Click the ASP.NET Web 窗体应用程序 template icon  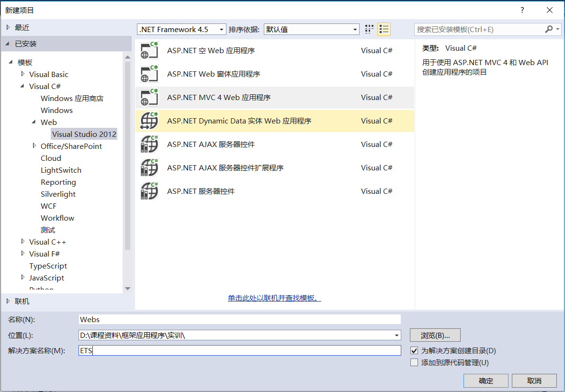149,74
